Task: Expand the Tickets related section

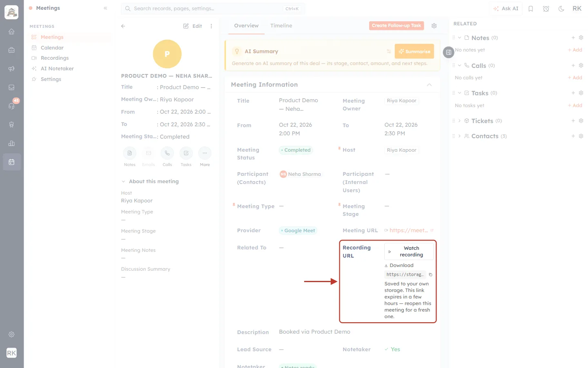Action: [x=459, y=121]
